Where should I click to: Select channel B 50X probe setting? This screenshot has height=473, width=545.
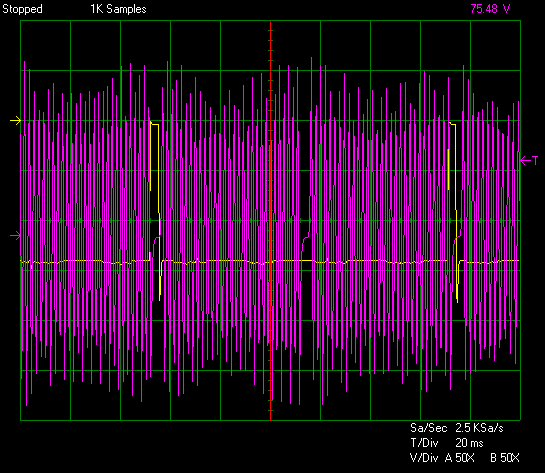pyautogui.click(x=505, y=458)
